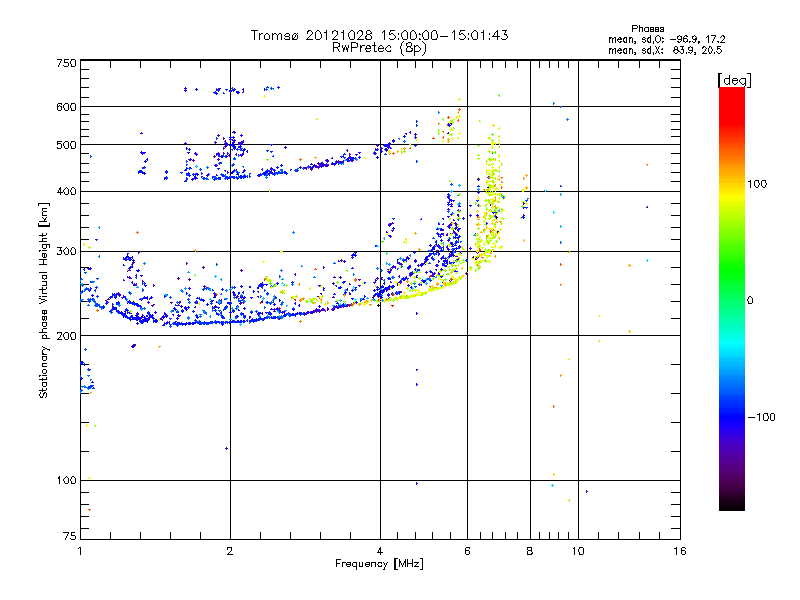This screenshot has height=600, width=800.
Task: Click the y-axis tick label '300'
Action: [x=67, y=252]
